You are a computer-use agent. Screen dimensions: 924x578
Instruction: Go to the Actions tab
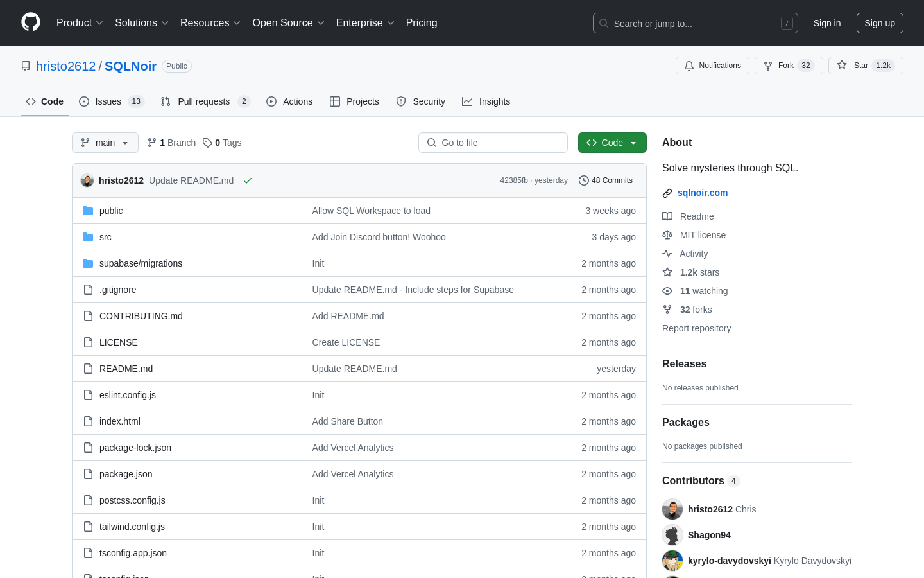point(289,101)
